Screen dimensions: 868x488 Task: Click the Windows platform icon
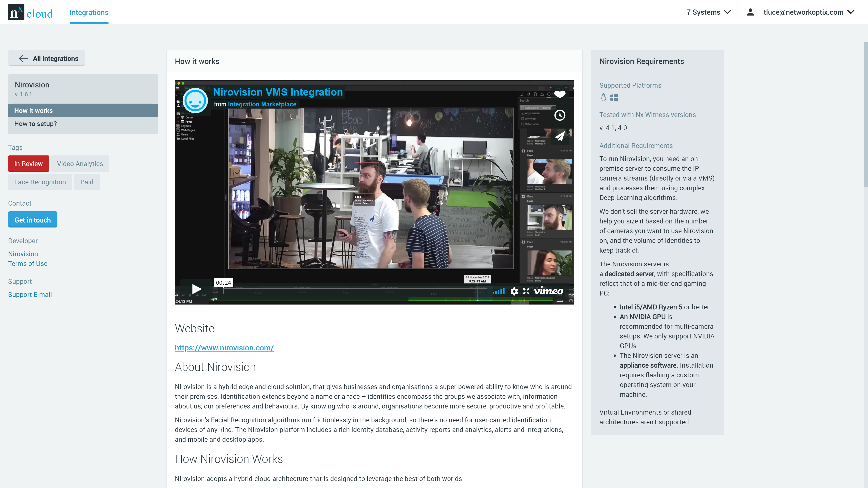tap(614, 98)
